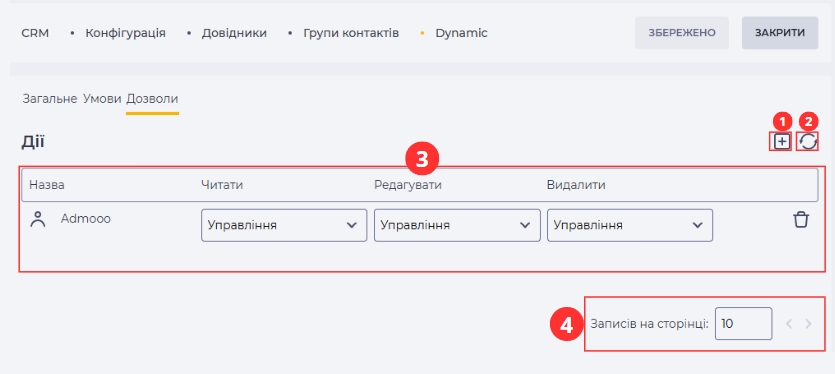Image resolution: width=835 pixels, height=374 pixels.
Task: Refresh the actions list
Action: pyautogui.click(x=808, y=142)
